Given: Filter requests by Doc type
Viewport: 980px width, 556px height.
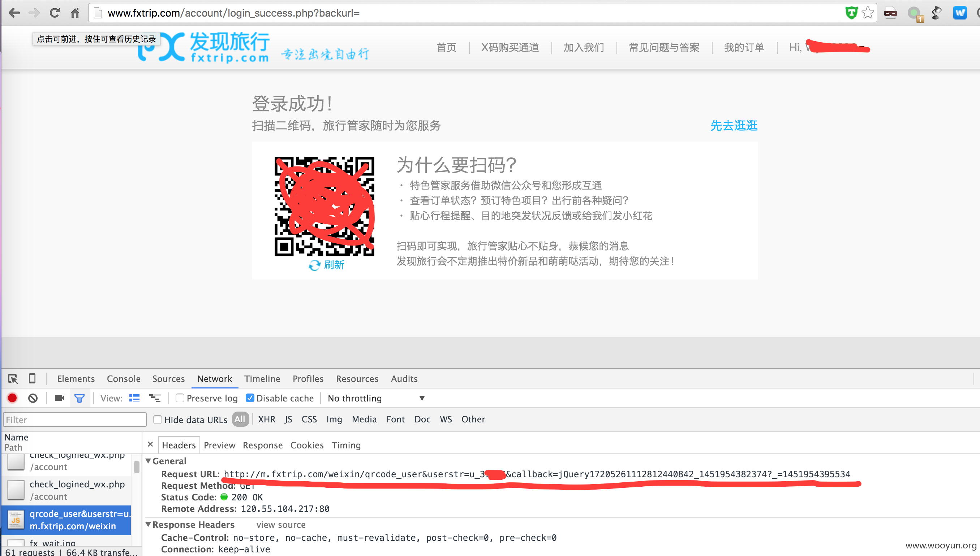Looking at the screenshot, I should 422,419.
